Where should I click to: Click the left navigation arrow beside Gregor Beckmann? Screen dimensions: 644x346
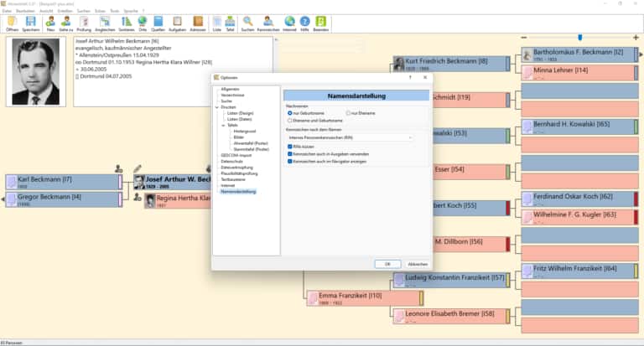[3, 199]
